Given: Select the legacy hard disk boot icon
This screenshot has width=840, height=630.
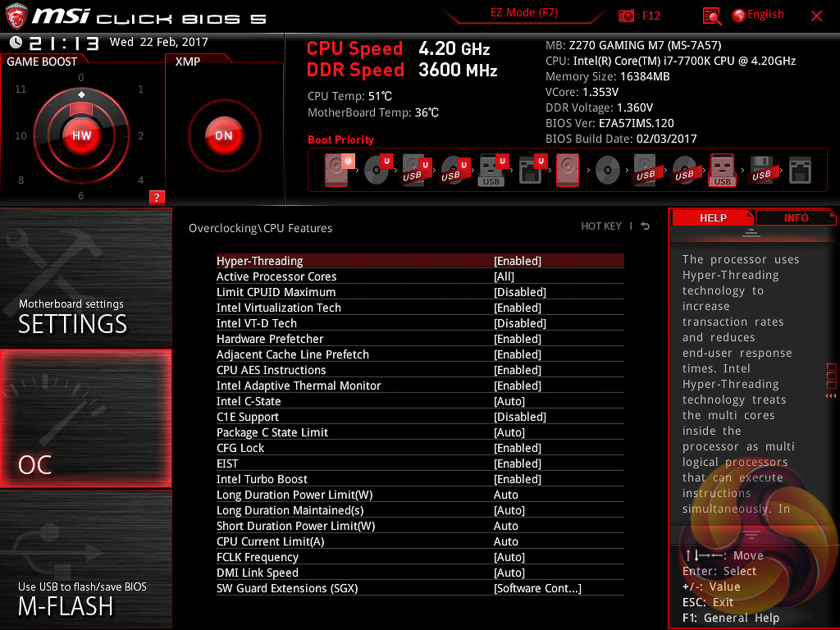Looking at the screenshot, I should [x=568, y=170].
